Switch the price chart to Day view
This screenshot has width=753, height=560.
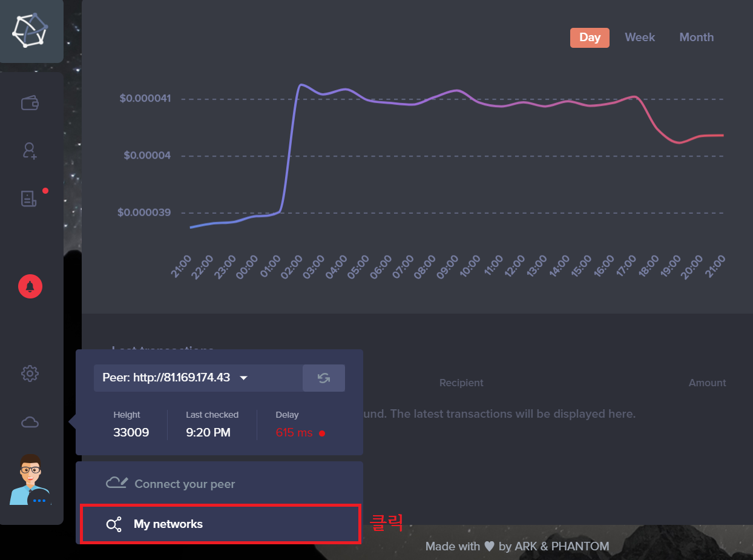tap(590, 37)
